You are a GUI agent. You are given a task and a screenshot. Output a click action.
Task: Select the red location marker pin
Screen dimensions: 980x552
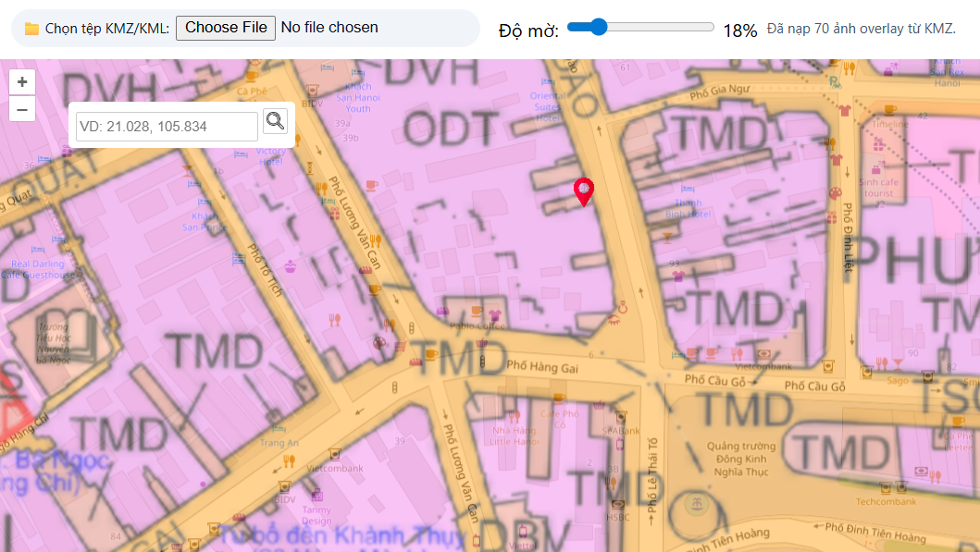pos(584,191)
